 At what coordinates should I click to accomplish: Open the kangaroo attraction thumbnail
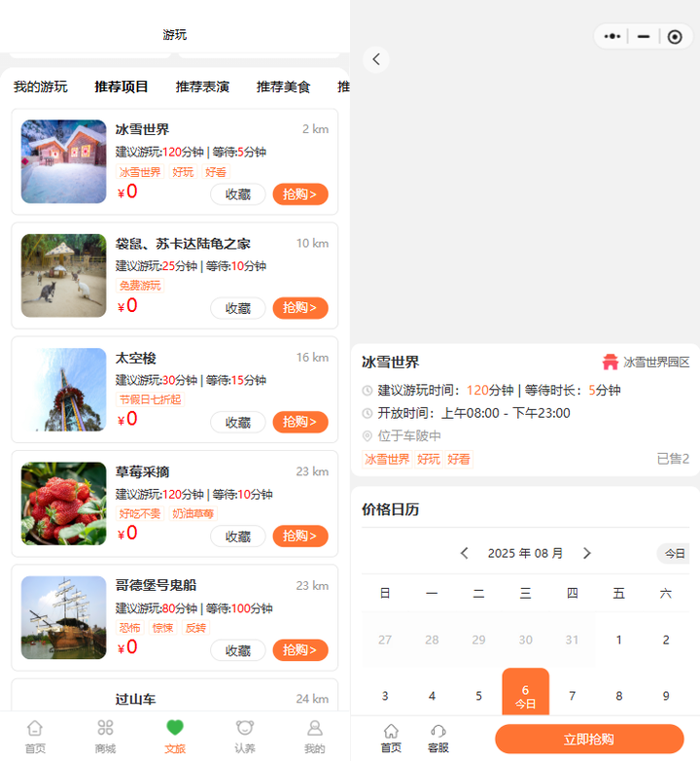click(63, 276)
